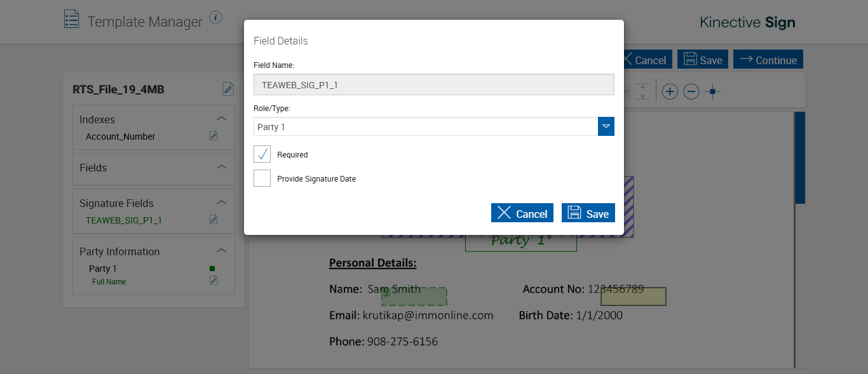Enable Provide Signature Date checkbox

point(262,178)
